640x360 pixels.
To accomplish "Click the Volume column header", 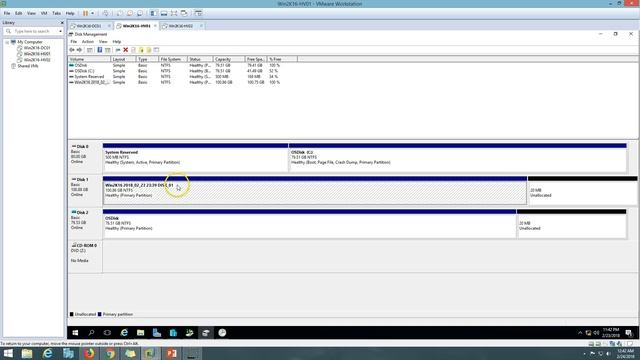I will tap(89, 59).
